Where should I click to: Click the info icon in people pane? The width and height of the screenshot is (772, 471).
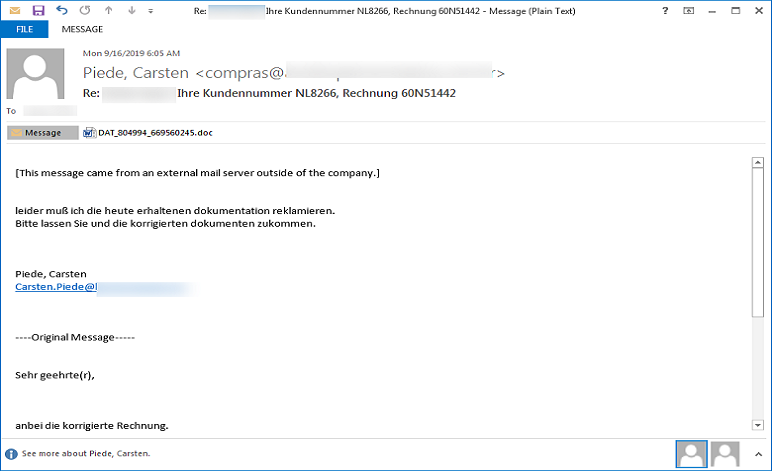[x=11, y=454]
